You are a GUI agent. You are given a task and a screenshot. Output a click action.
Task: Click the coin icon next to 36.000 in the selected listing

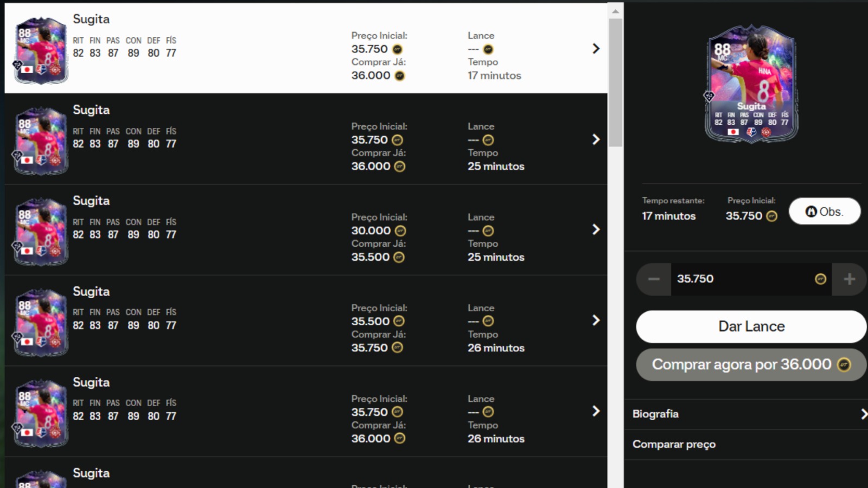pyautogui.click(x=399, y=76)
